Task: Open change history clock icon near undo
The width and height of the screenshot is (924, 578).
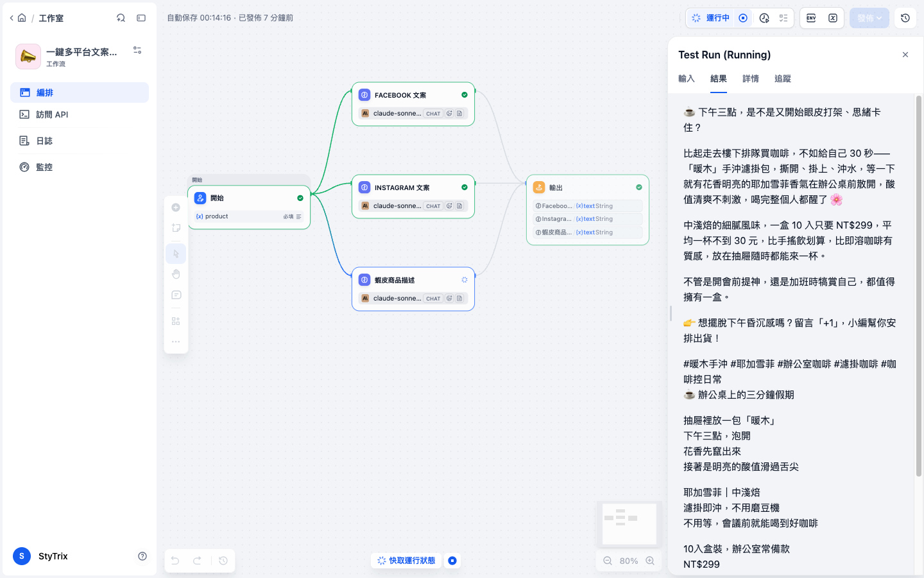Action: pos(223,561)
